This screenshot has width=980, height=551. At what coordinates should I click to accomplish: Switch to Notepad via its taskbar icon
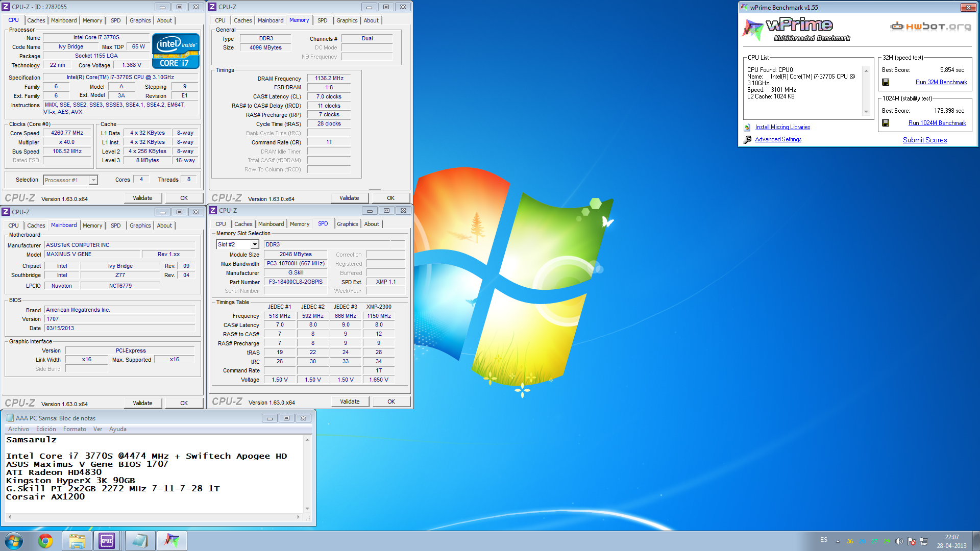pos(140,541)
